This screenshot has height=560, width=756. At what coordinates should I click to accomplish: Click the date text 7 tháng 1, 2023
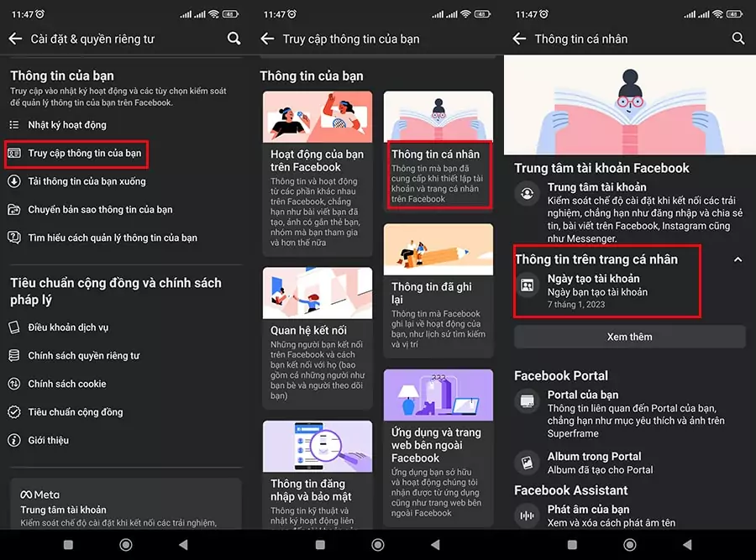click(x=575, y=305)
